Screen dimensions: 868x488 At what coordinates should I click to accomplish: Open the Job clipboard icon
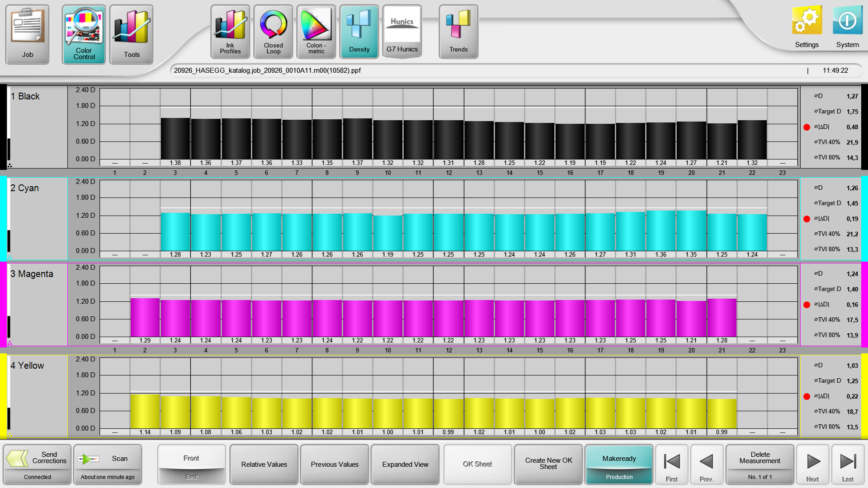(x=28, y=34)
